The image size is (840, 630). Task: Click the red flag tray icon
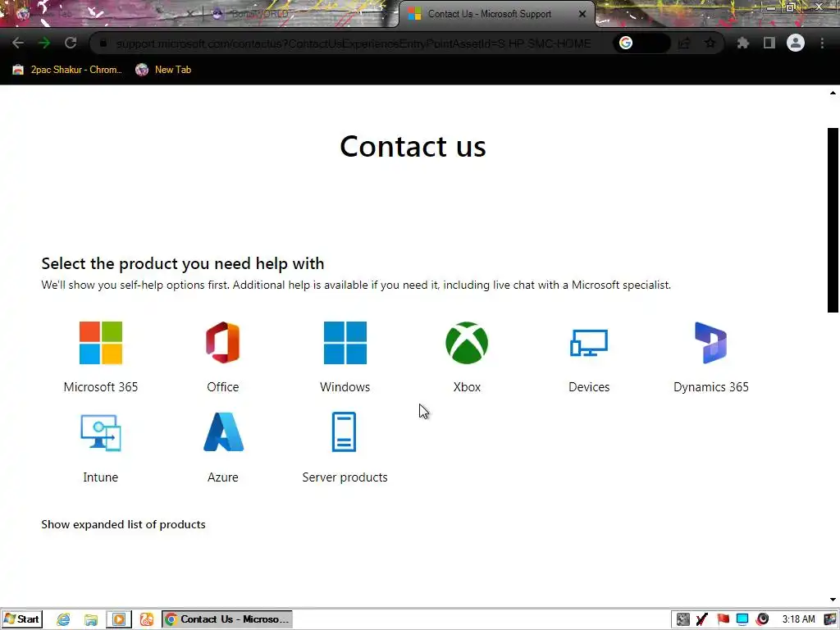(x=723, y=619)
